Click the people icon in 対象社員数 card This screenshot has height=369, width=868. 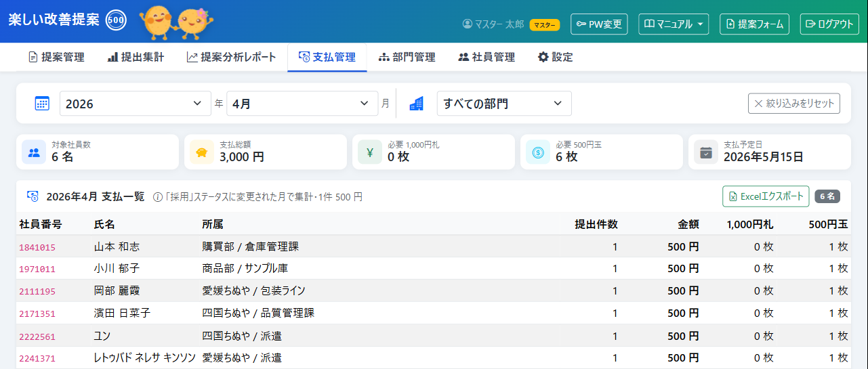click(x=34, y=152)
